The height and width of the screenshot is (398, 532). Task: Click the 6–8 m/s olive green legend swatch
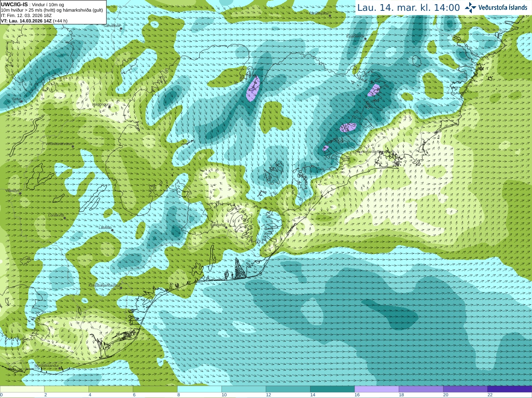pos(155,389)
